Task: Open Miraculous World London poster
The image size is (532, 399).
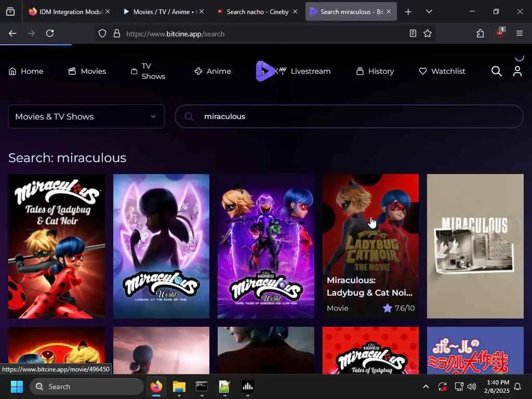Action: pyautogui.click(x=161, y=246)
